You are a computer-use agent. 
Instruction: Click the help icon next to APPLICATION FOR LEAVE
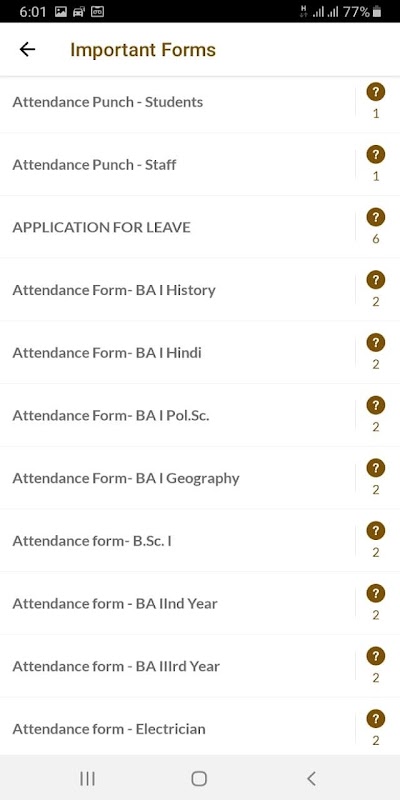coord(376,217)
